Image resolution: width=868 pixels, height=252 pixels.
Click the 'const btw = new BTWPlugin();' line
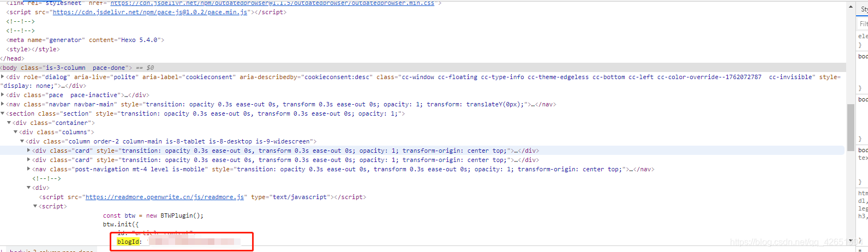pyautogui.click(x=153, y=215)
